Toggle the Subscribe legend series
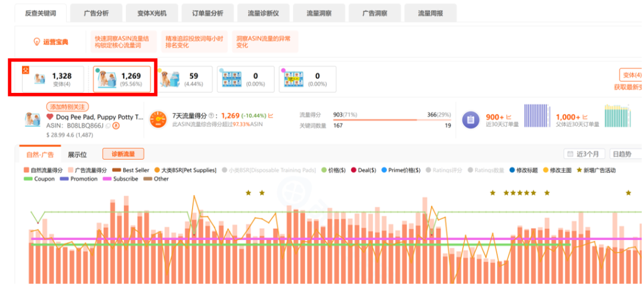Viewport: 644px width, 286px height. [x=120, y=179]
